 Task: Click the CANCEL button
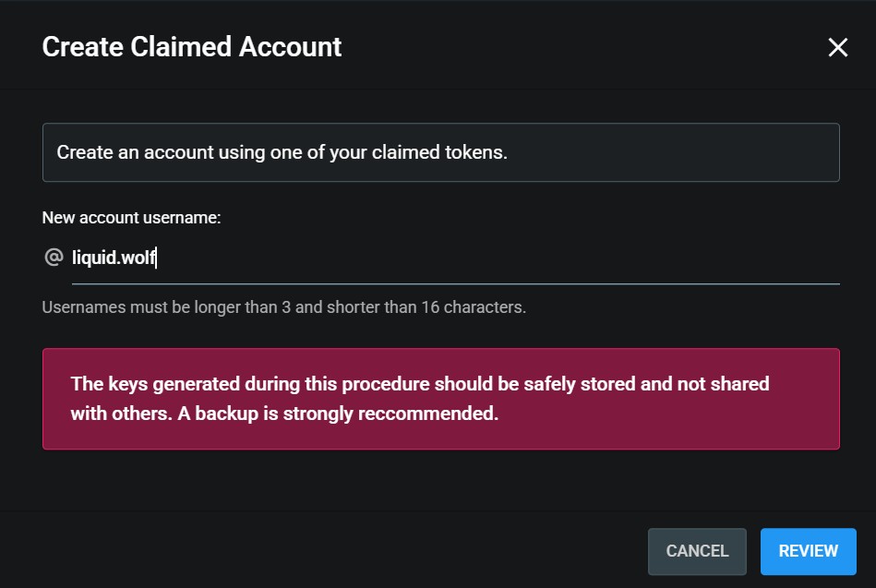[697, 551]
